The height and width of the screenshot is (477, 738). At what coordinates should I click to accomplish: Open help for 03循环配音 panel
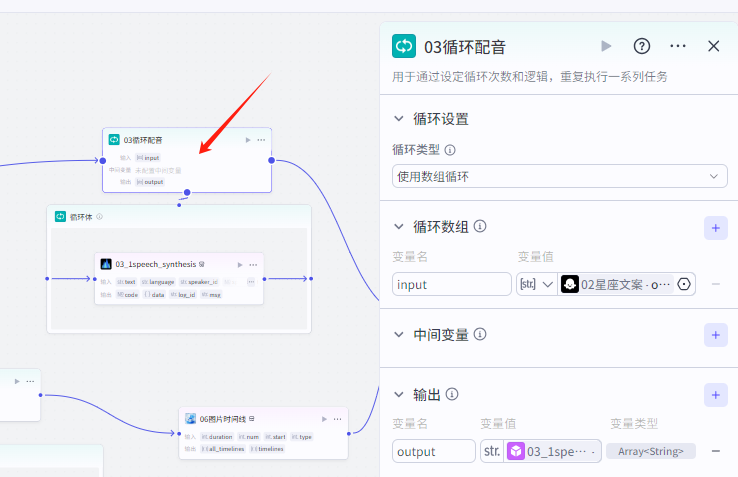(642, 46)
